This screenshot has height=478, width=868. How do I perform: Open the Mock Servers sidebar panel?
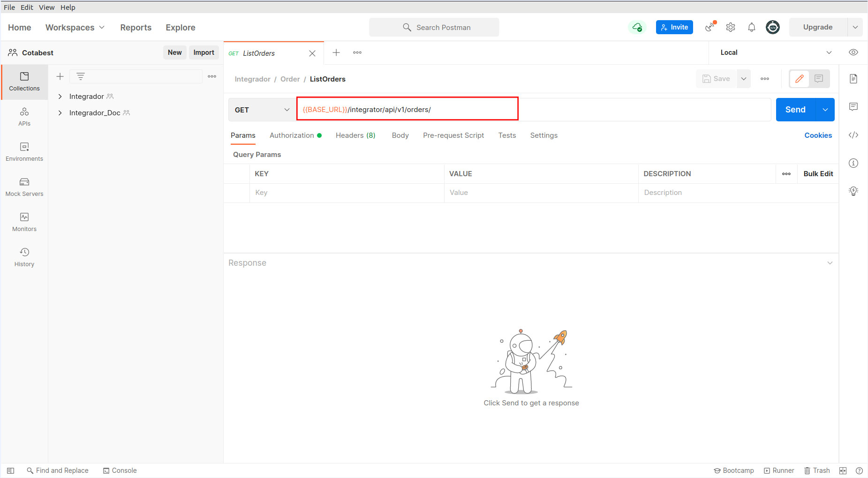(24, 187)
